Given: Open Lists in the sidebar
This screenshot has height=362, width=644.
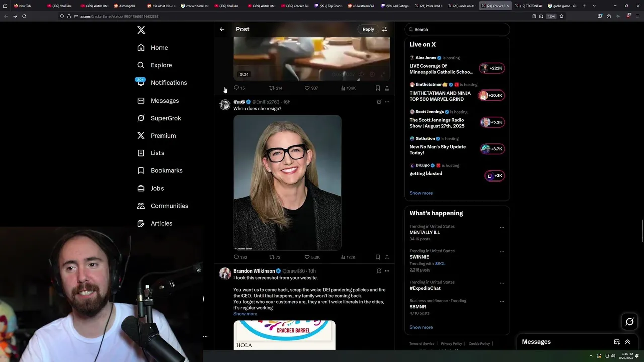Looking at the screenshot, I should [151, 153].
